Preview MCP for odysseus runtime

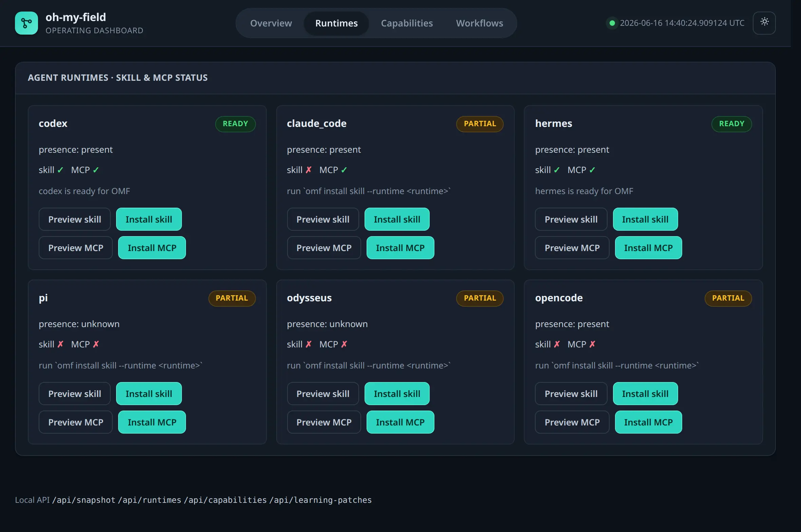pos(324,422)
